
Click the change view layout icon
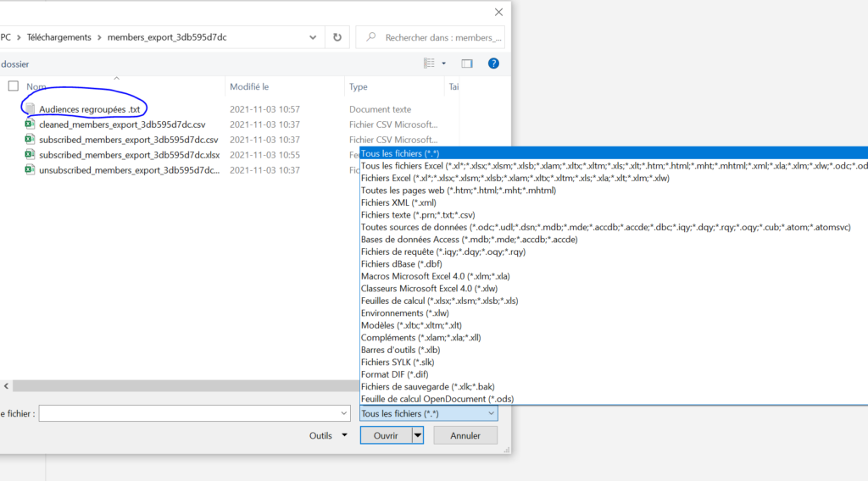[x=430, y=64]
